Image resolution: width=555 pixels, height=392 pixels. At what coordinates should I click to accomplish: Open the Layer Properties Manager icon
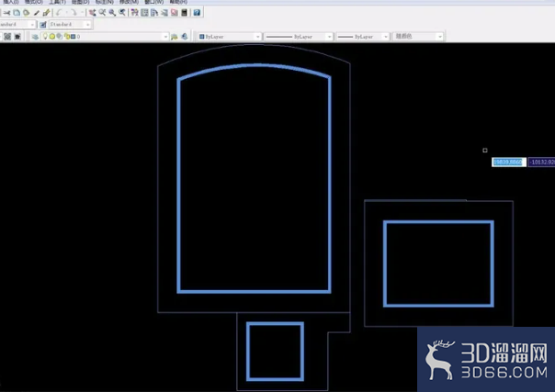coord(35,37)
